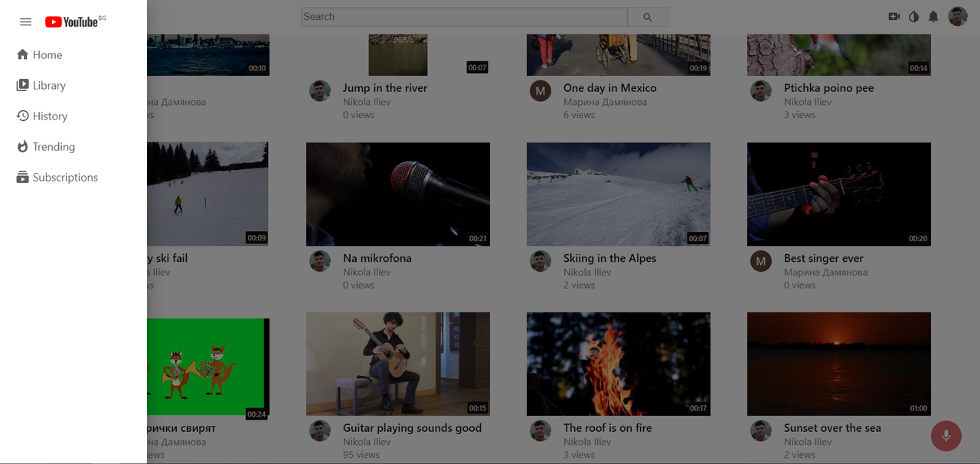980x464 pixels.
Task: Open the Sunset over the sea thumbnail
Action: click(839, 364)
